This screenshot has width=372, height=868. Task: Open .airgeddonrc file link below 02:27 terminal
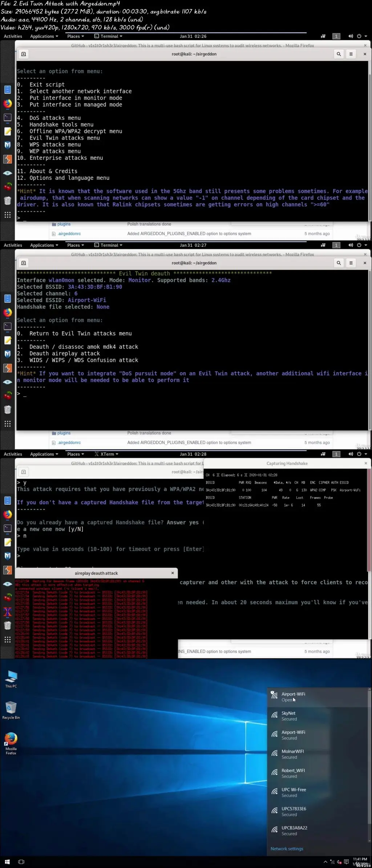coord(69,443)
